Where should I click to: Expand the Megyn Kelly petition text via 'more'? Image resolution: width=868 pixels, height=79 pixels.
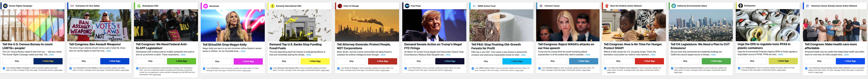pyautogui.click(x=243, y=51)
